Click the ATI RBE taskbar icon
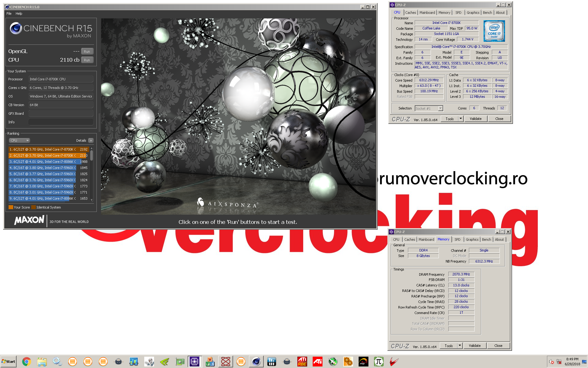588x368 pixels. tap(302, 362)
